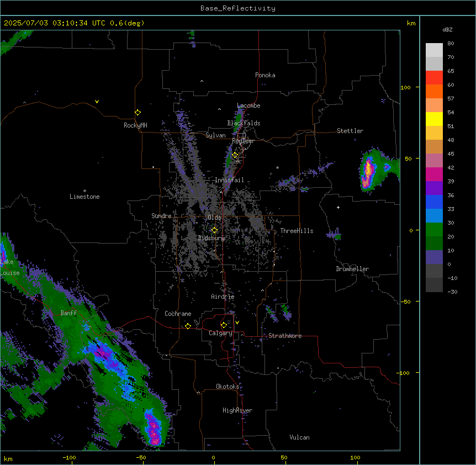Click the magenta storm core southwest of Okotoks

click(154, 429)
